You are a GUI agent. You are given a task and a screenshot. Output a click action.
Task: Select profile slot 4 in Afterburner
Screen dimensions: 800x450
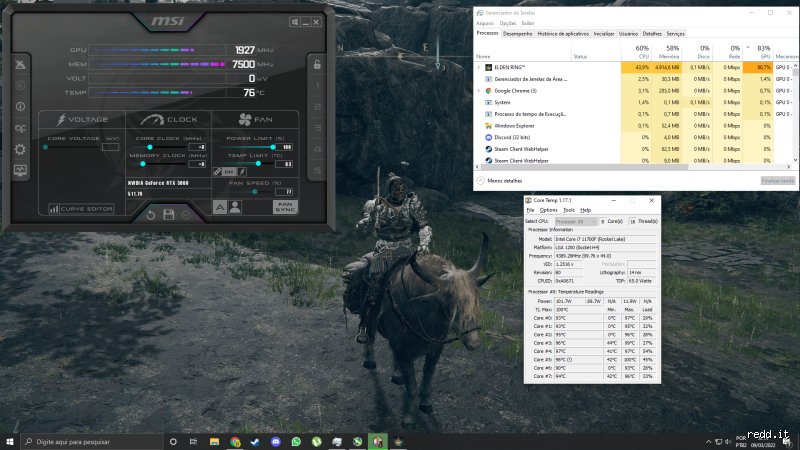point(317,149)
